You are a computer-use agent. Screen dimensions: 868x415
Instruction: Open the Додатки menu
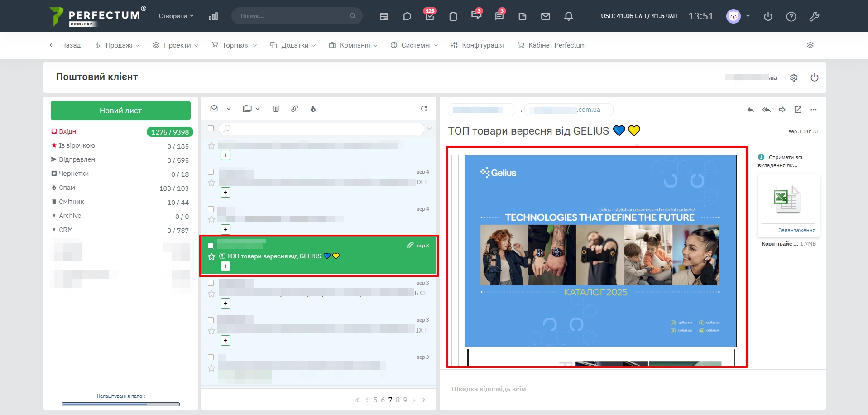(293, 45)
